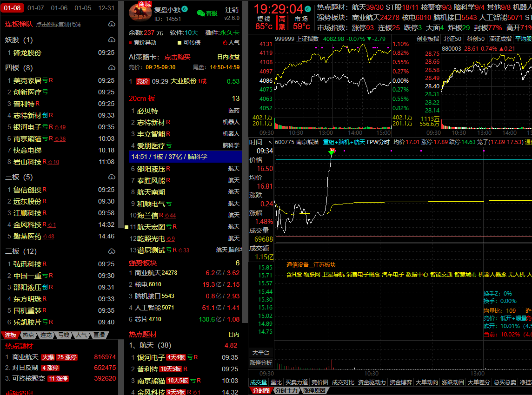Click refresh icon beside 复盘小独 username

pos(185,9)
